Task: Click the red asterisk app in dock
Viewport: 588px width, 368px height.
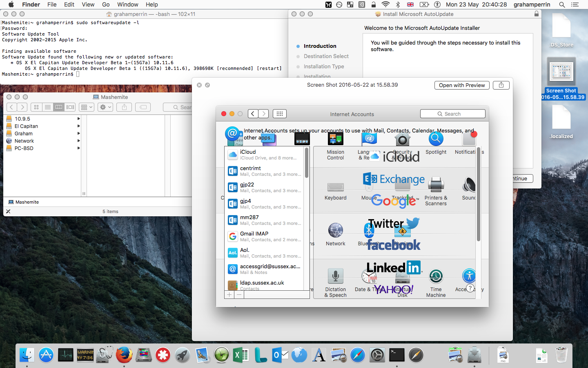Action: pos(163,355)
